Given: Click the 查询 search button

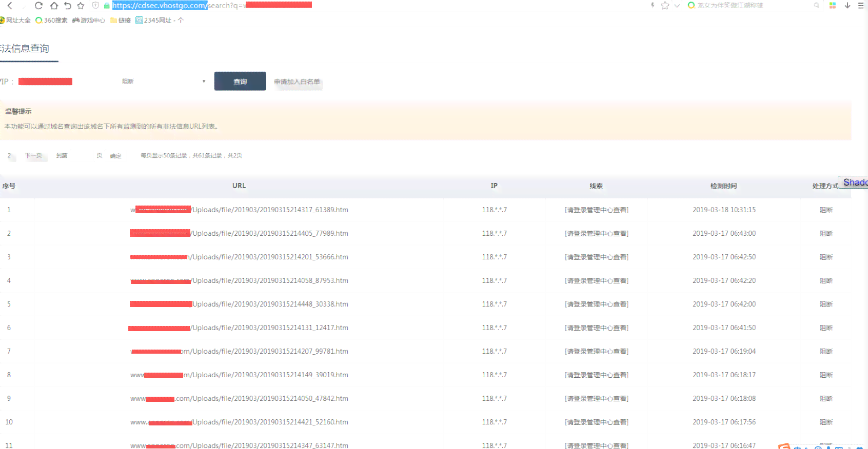Looking at the screenshot, I should pyautogui.click(x=240, y=81).
